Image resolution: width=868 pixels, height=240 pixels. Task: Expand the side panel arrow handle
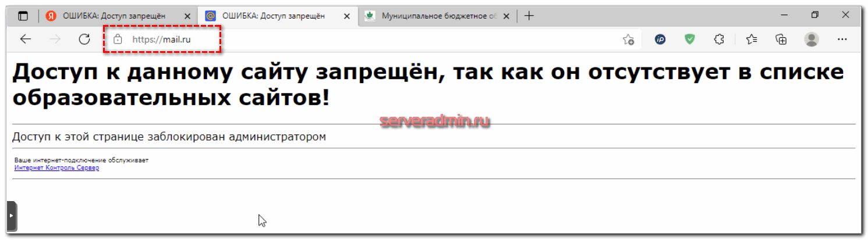tap(12, 216)
